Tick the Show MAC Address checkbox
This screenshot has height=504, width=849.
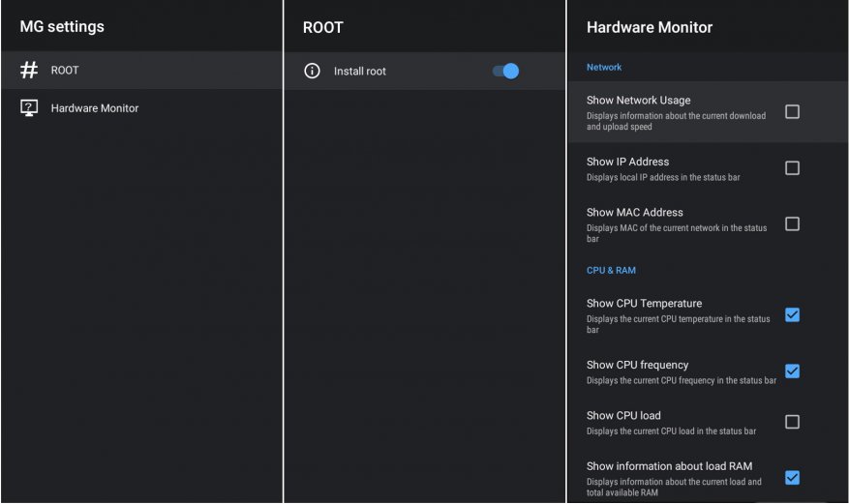(792, 224)
